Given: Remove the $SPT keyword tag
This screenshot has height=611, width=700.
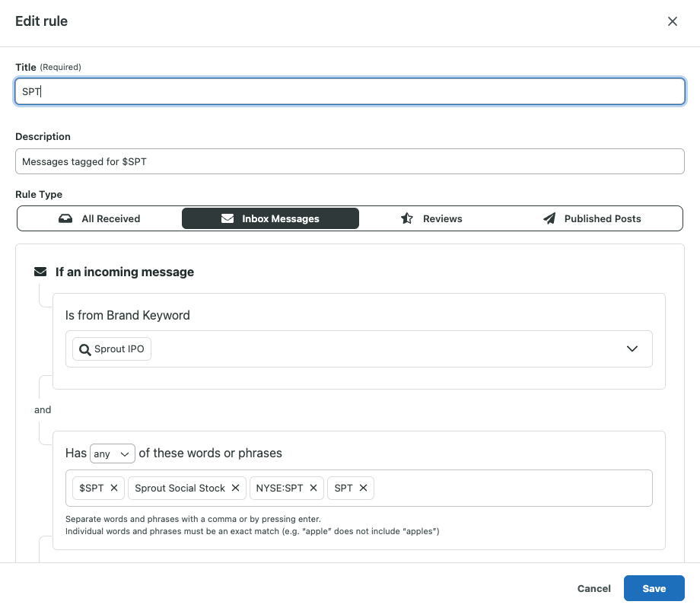Looking at the screenshot, I should tap(114, 488).
